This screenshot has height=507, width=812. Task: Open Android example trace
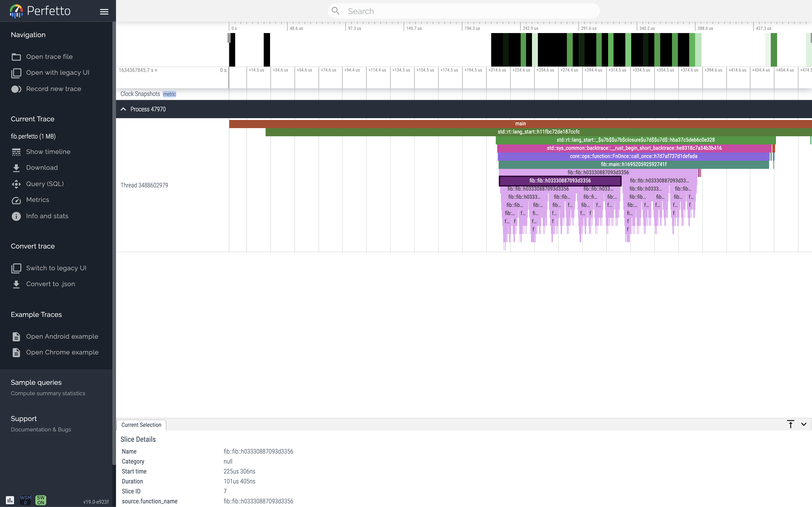click(x=63, y=336)
